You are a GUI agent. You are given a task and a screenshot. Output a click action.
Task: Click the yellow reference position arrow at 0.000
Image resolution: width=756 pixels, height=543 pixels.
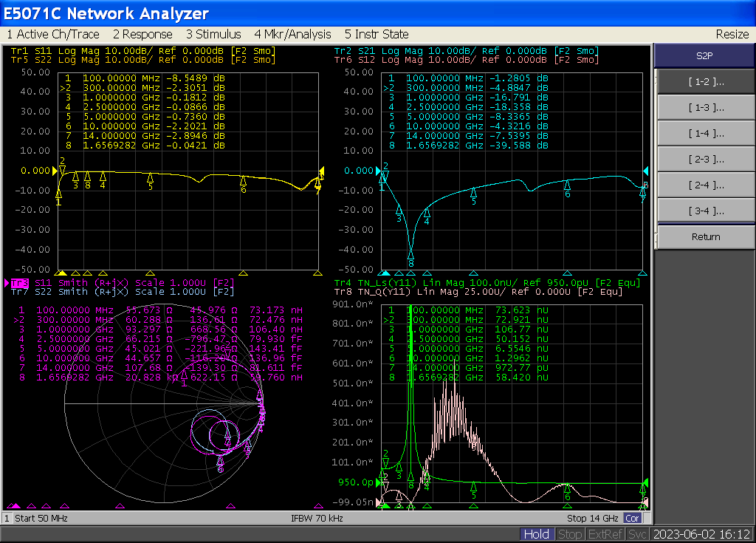55,171
